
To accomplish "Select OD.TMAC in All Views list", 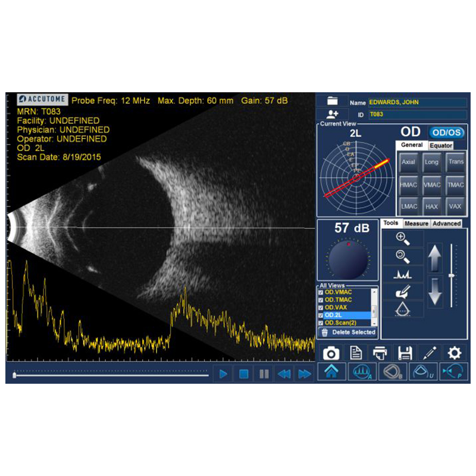I will [x=338, y=300].
